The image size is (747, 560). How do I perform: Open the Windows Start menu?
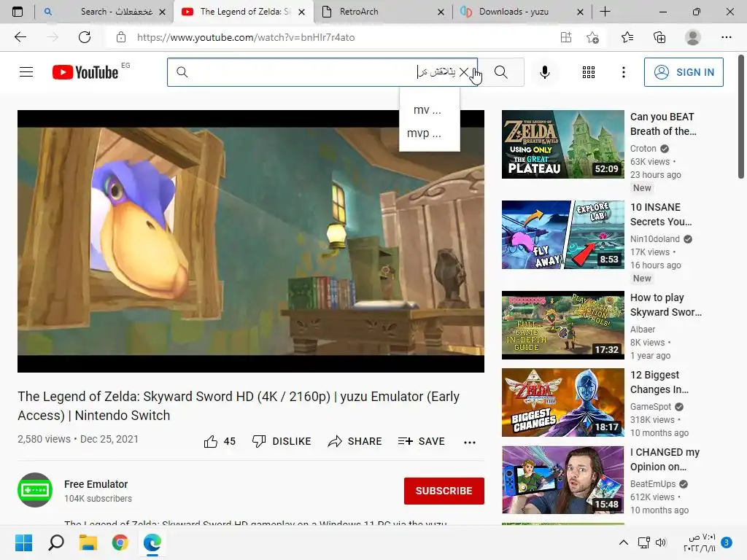coord(23,542)
